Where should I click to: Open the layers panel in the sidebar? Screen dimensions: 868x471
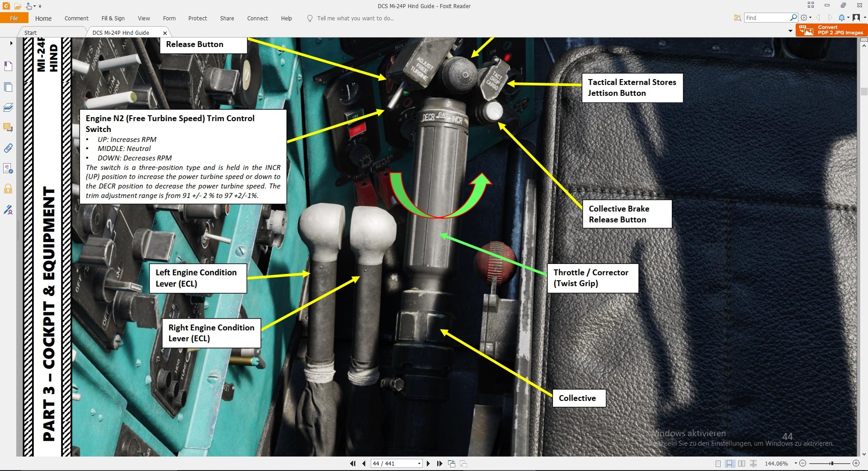point(8,108)
